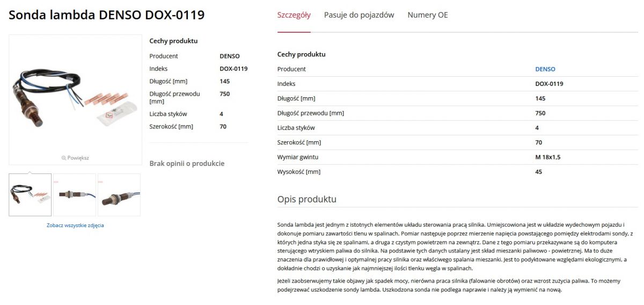
Task: Click the Sonda lambda DENSO DOX-0119 title
Action: [x=107, y=15]
